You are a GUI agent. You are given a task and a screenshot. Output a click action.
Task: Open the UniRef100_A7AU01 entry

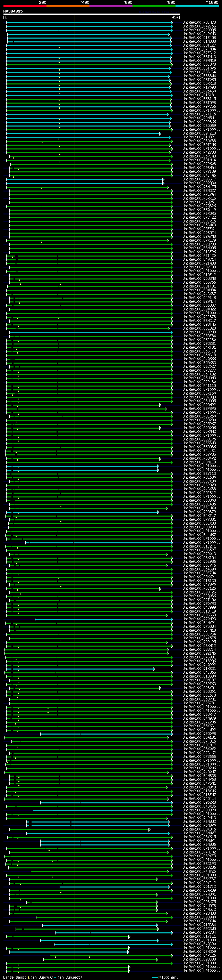pyautogui.click(x=199, y=894)
